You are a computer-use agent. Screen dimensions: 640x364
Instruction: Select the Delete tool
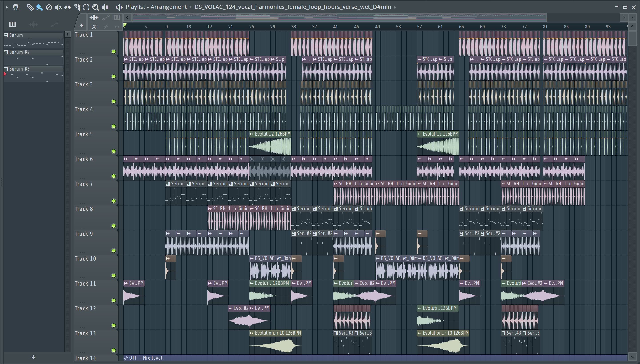pyautogui.click(x=49, y=7)
